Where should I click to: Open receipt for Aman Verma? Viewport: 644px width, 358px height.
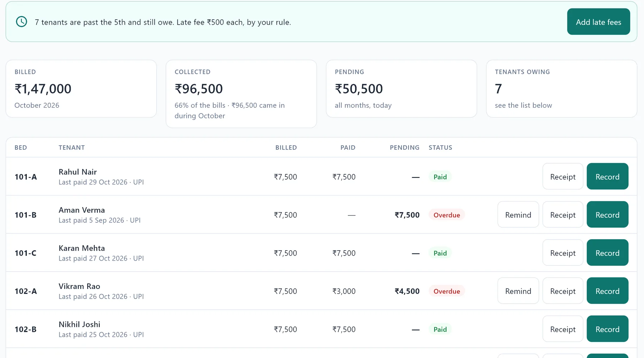563,215
